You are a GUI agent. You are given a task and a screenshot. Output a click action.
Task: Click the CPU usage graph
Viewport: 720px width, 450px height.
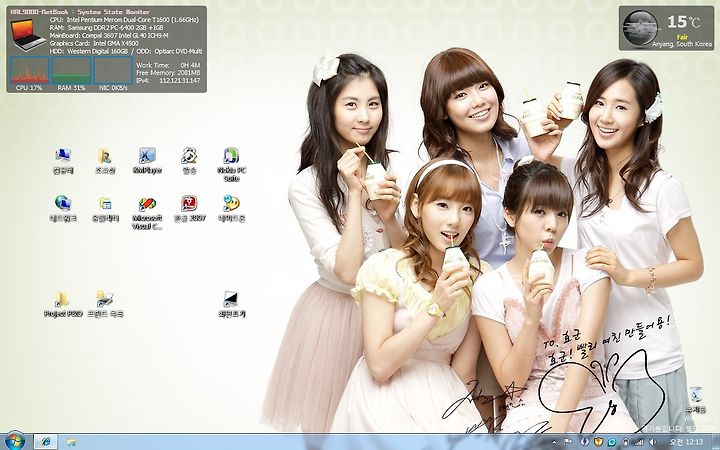[x=29, y=70]
